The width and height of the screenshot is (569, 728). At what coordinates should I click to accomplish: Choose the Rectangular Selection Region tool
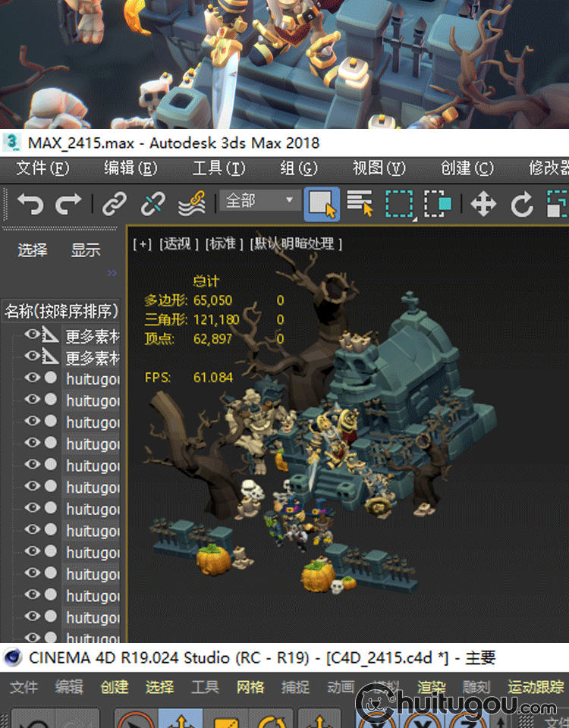(399, 204)
